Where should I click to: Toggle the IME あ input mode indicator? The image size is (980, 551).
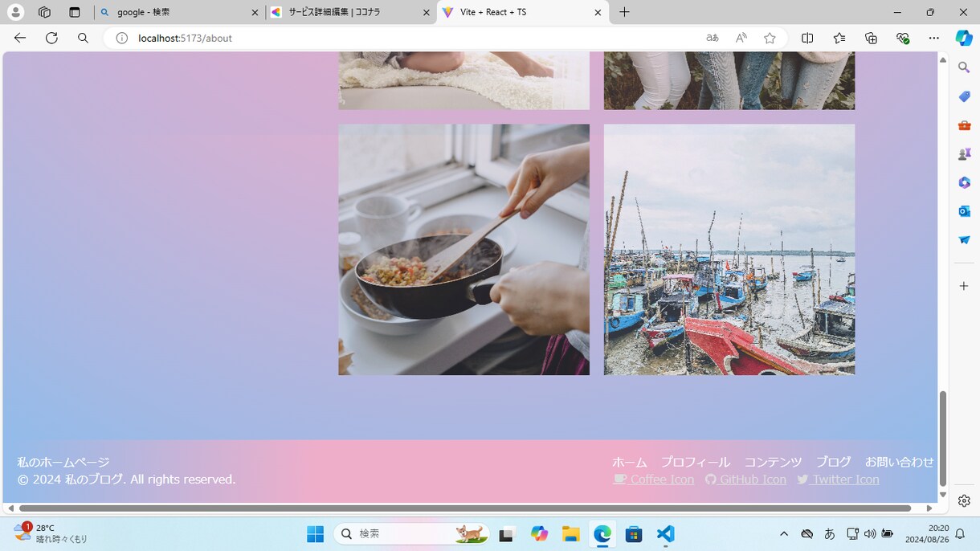click(x=830, y=534)
